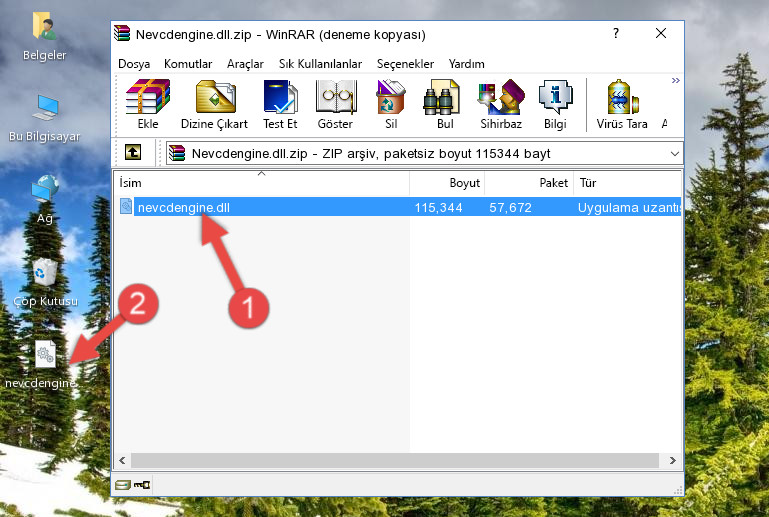Image resolution: width=769 pixels, height=517 pixels.
Task: Open the archive path dropdown
Action: point(674,154)
